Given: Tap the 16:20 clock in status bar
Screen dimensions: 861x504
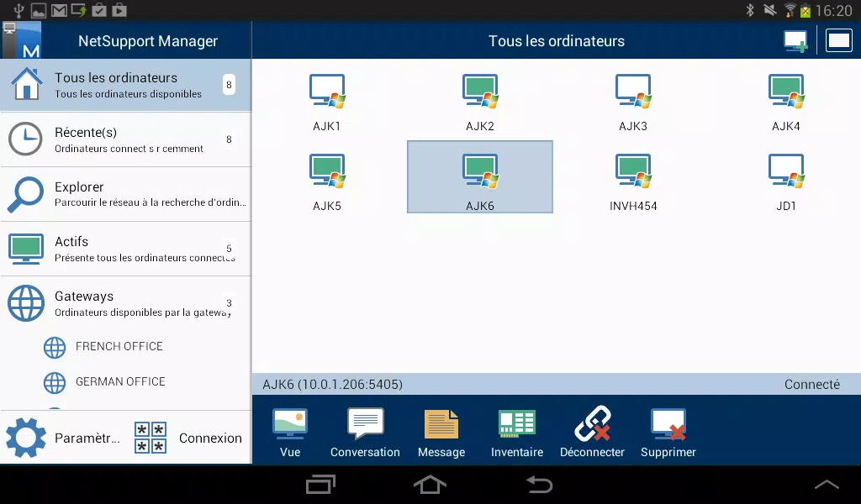Looking at the screenshot, I should coord(833,10).
